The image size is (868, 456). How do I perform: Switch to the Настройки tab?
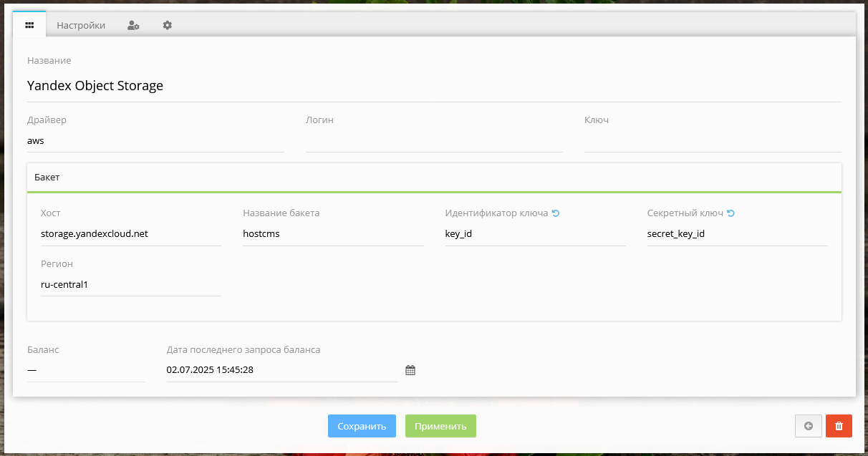tap(81, 25)
